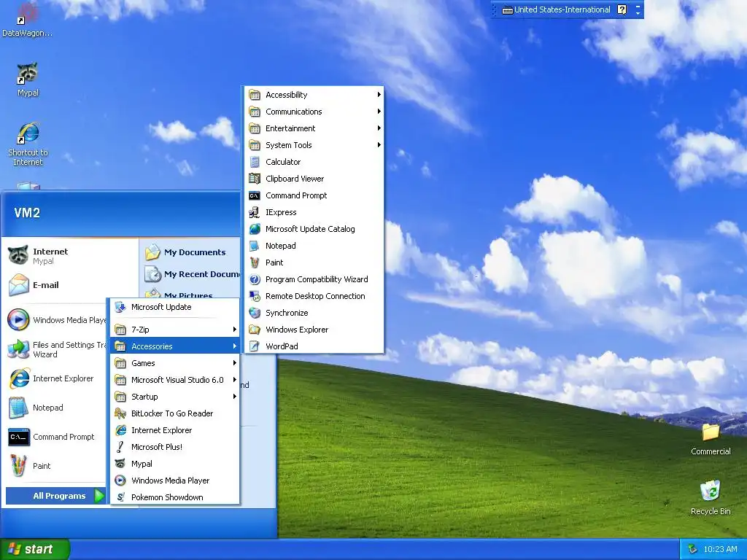Expand the System Tools submenu

coord(314,145)
